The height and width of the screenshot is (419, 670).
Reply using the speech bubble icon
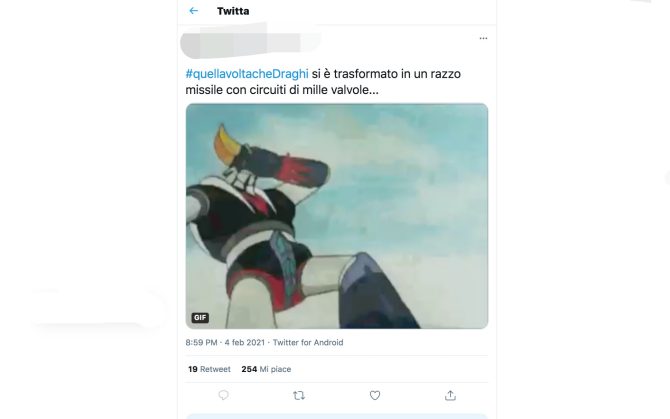coord(223,395)
